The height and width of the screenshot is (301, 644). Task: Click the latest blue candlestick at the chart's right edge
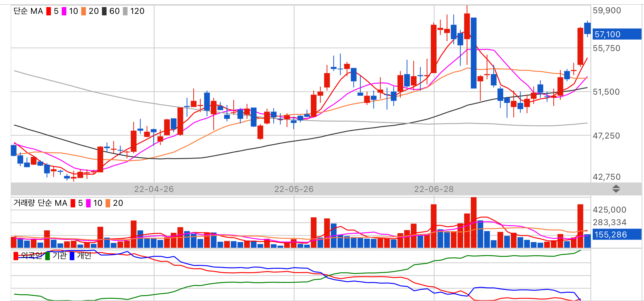click(x=587, y=28)
